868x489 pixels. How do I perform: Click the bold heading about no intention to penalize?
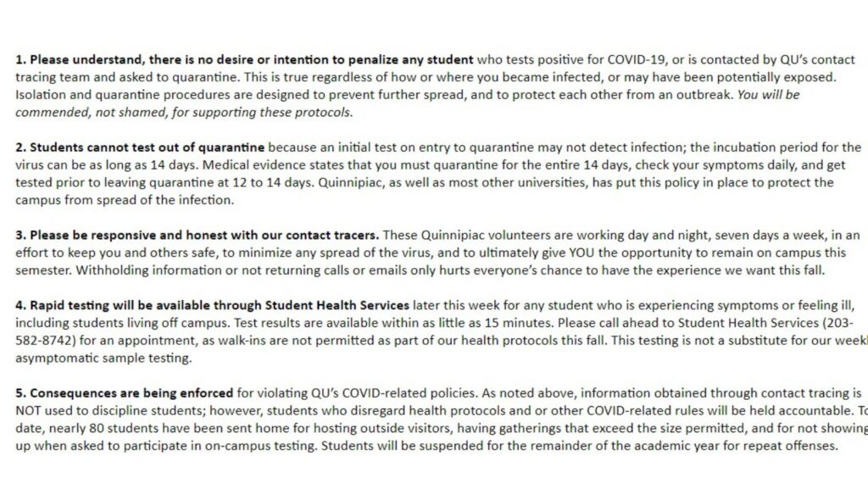[x=244, y=60]
